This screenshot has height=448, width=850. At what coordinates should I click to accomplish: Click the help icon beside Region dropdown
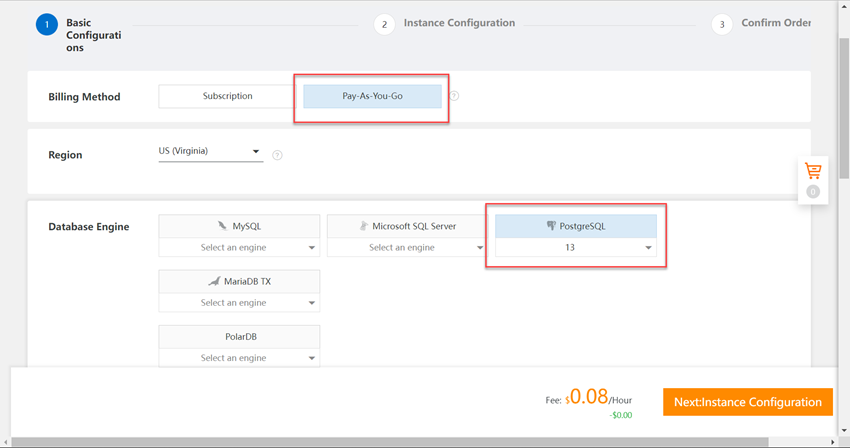coord(277,155)
